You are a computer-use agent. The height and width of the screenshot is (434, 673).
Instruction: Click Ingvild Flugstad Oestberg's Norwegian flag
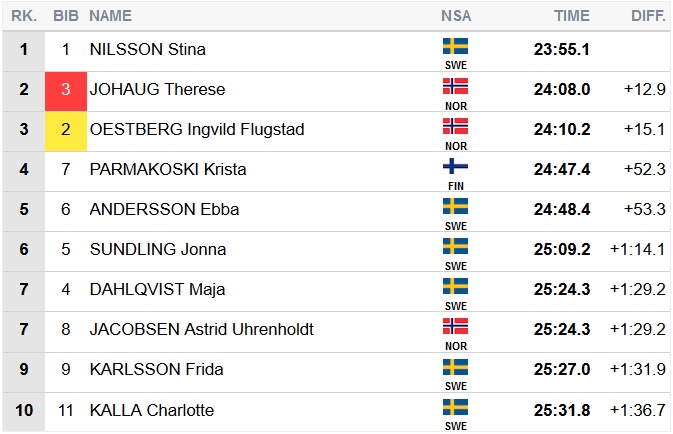point(455,126)
